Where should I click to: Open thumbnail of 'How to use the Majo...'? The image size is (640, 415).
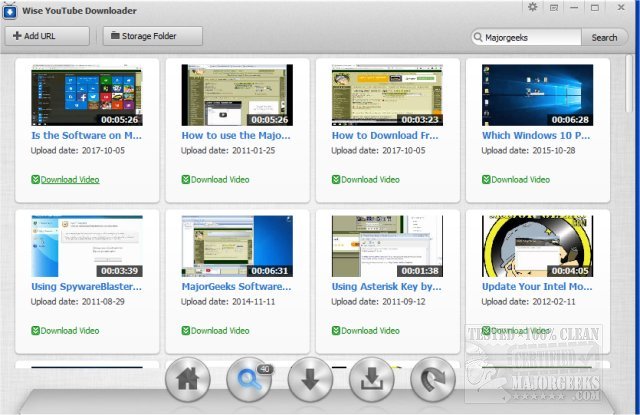[237, 95]
